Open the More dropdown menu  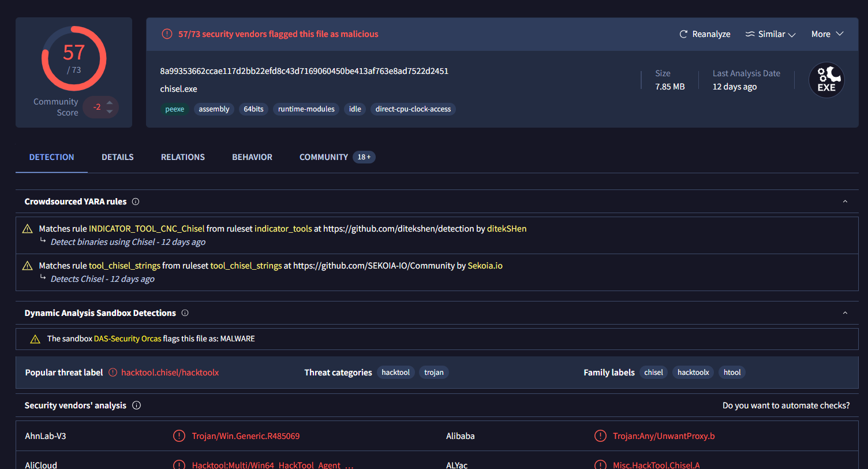click(827, 34)
